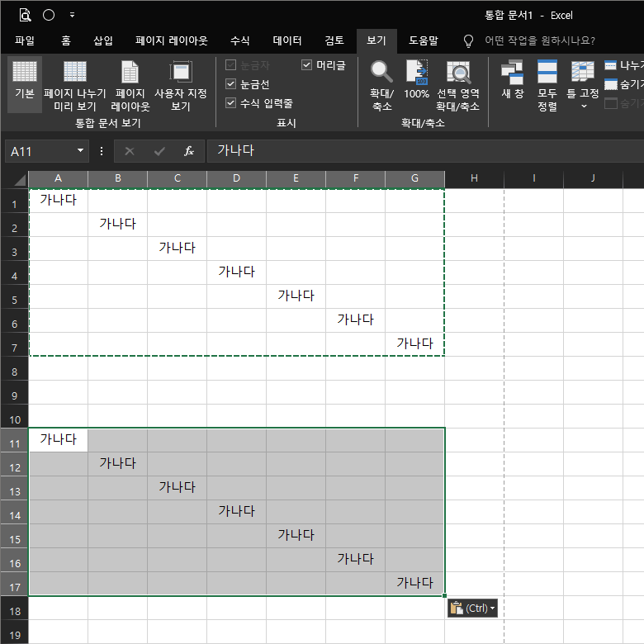Click the formula bar confirm checkmark
This screenshot has width=644, height=644.
tap(159, 152)
